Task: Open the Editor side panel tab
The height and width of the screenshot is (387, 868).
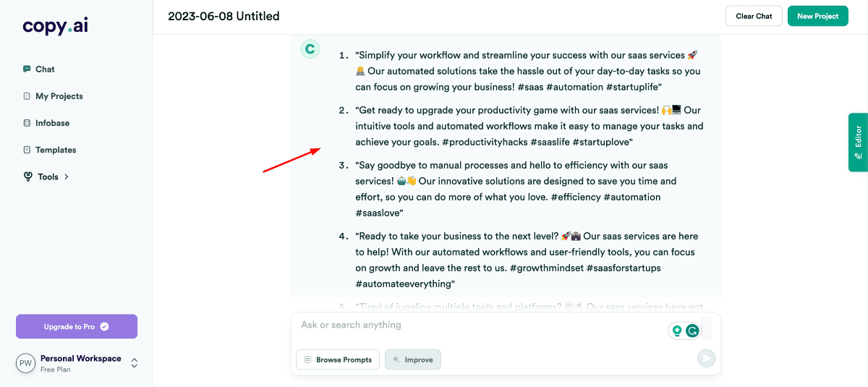Action: click(x=858, y=142)
